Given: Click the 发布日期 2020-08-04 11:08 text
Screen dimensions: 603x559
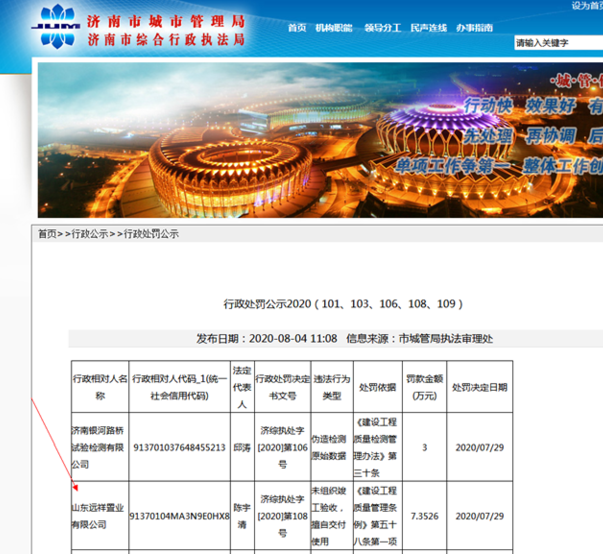Looking at the screenshot, I should [x=267, y=339].
